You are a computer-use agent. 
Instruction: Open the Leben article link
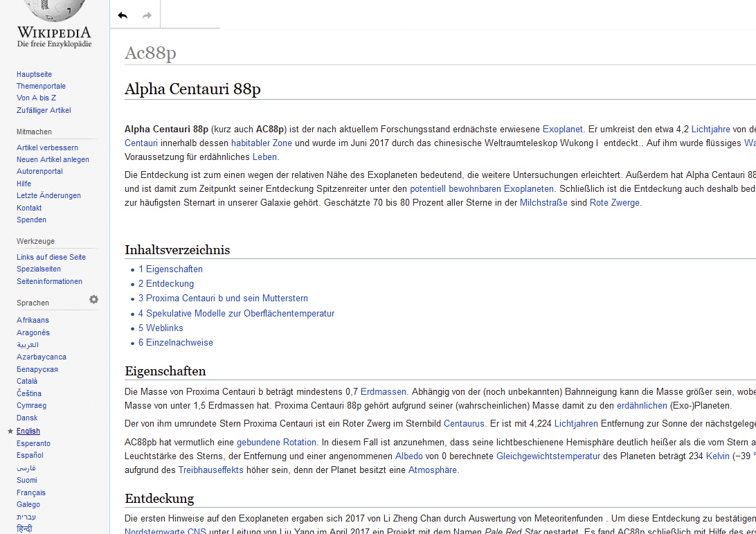(x=264, y=157)
